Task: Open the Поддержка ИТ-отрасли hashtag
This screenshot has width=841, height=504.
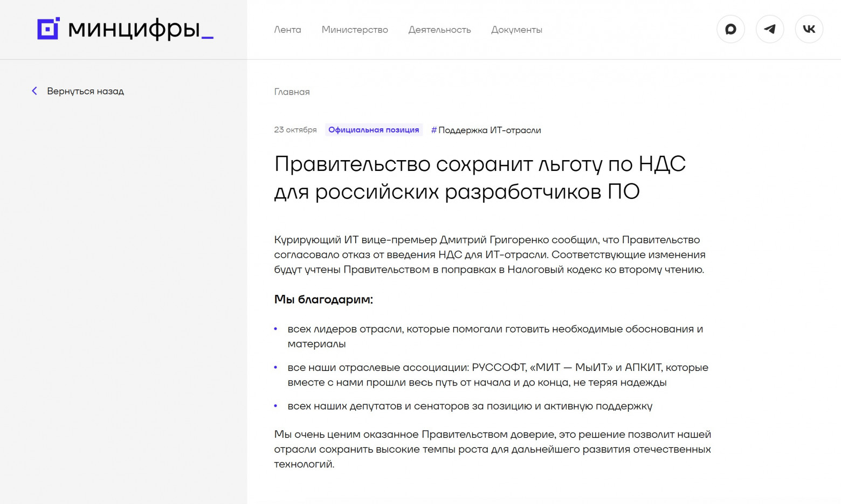Action: (486, 130)
